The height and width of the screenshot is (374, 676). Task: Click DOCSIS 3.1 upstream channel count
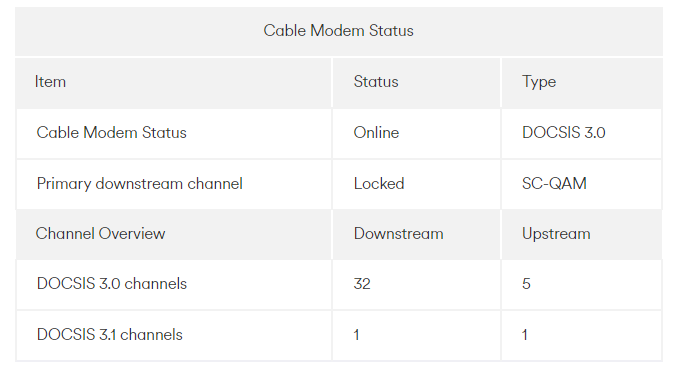(x=525, y=334)
